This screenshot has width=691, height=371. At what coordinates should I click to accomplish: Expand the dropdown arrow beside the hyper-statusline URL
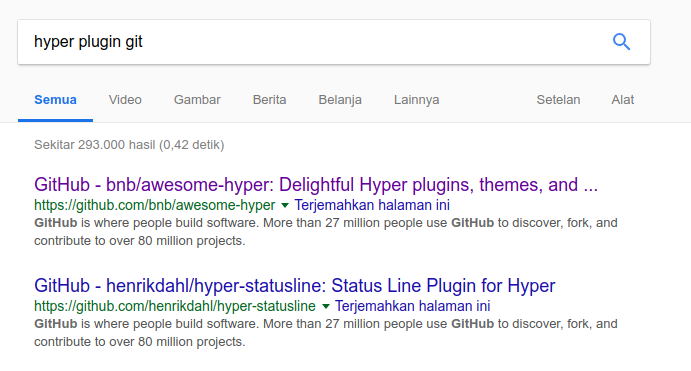[326, 306]
